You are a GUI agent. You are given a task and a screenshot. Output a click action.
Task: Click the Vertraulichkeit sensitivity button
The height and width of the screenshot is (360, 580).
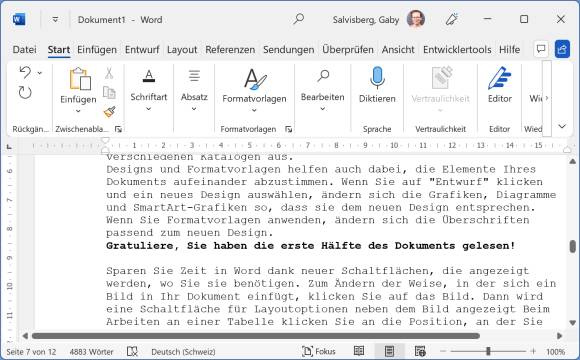[x=440, y=90]
